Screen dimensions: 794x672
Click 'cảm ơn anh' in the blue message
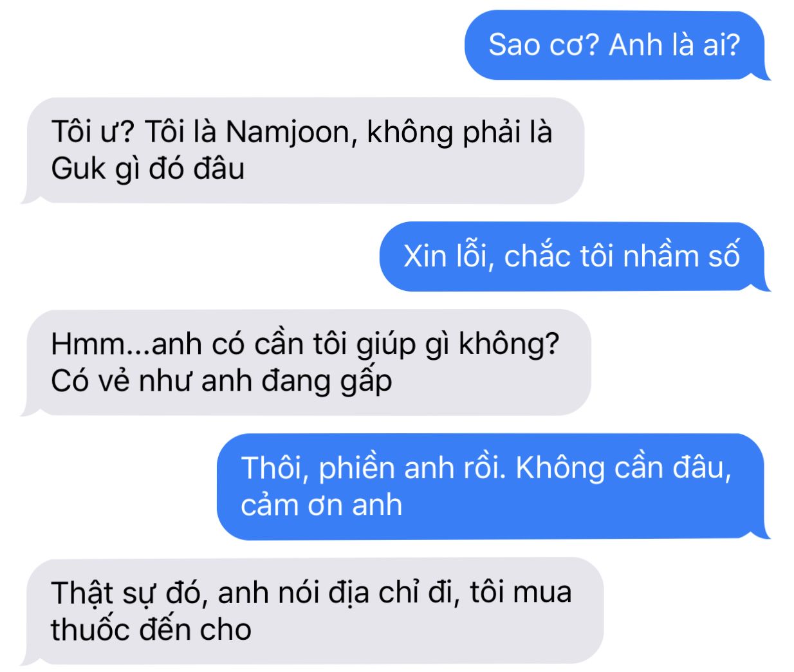(321, 505)
